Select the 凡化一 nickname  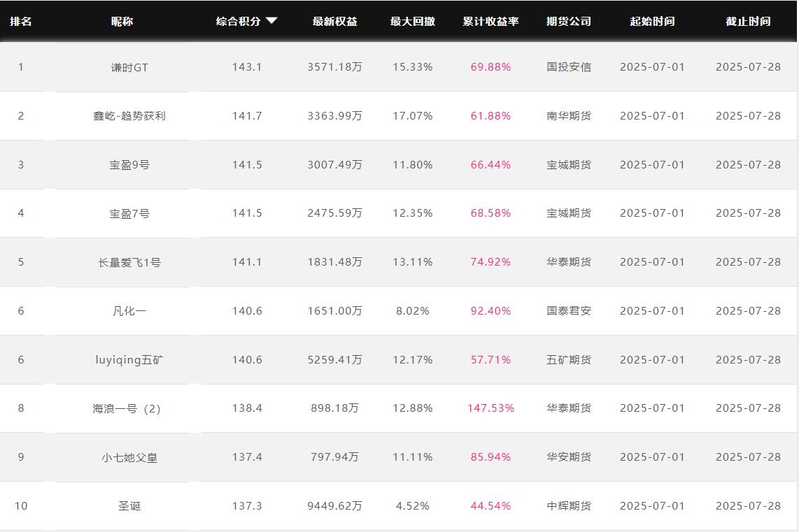coord(129,311)
